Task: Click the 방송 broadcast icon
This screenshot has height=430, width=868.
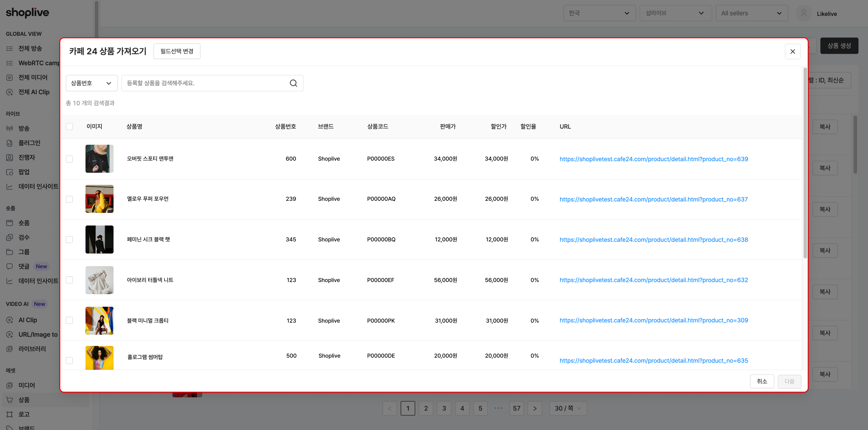Action: tap(9, 128)
